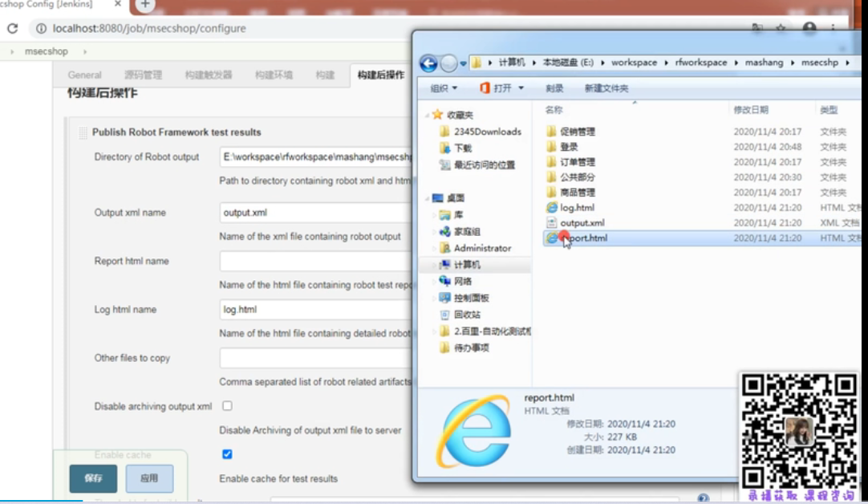Screen dimensions: 868x504
Task: Open 下载 in the favorites list
Action: pyautogui.click(x=456, y=148)
